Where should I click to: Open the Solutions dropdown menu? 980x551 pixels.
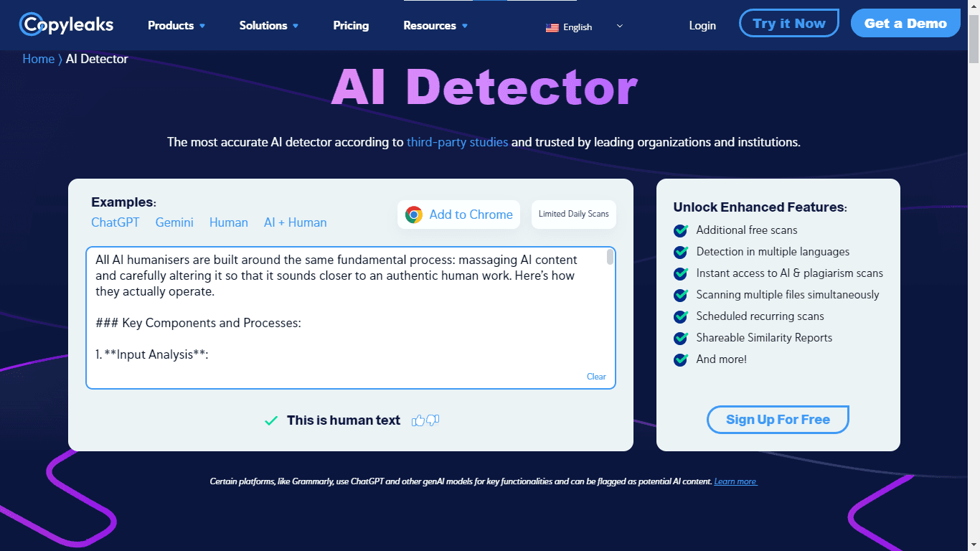pos(269,26)
